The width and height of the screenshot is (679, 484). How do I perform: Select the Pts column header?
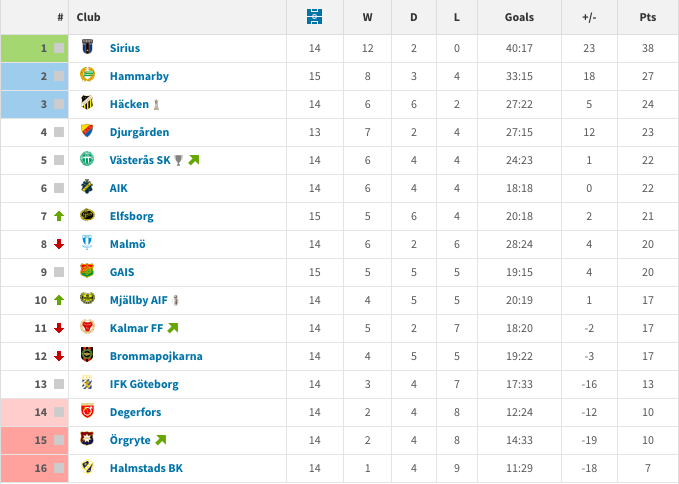pyautogui.click(x=648, y=17)
